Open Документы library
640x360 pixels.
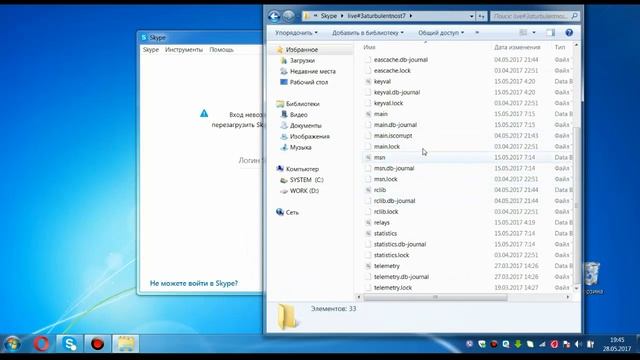pos(306,126)
